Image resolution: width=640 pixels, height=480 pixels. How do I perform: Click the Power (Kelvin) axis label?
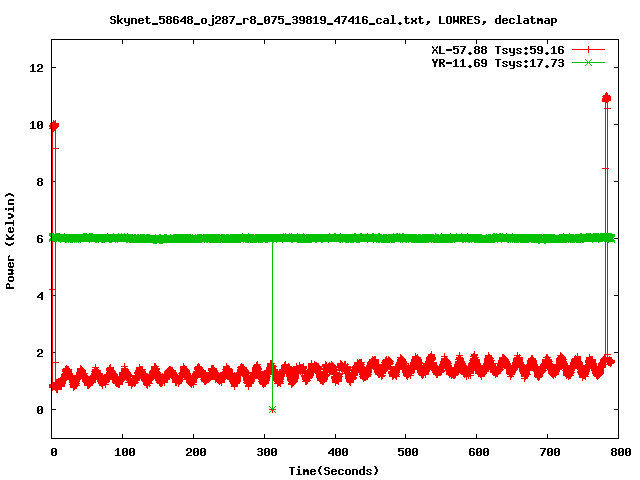10,241
